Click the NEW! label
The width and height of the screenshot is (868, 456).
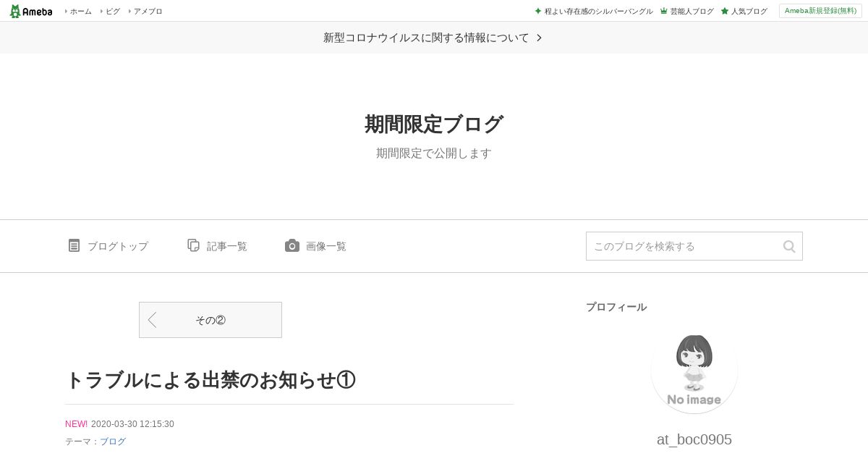(x=76, y=424)
